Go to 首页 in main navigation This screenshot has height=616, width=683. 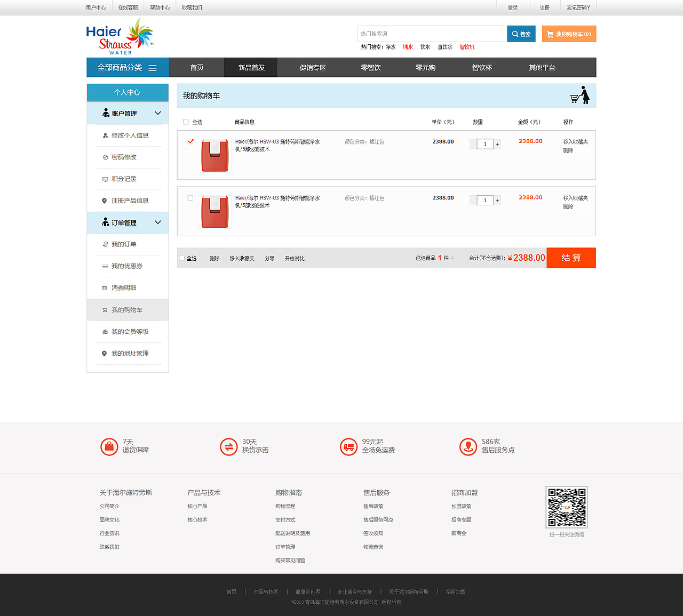(x=197, y=68)
